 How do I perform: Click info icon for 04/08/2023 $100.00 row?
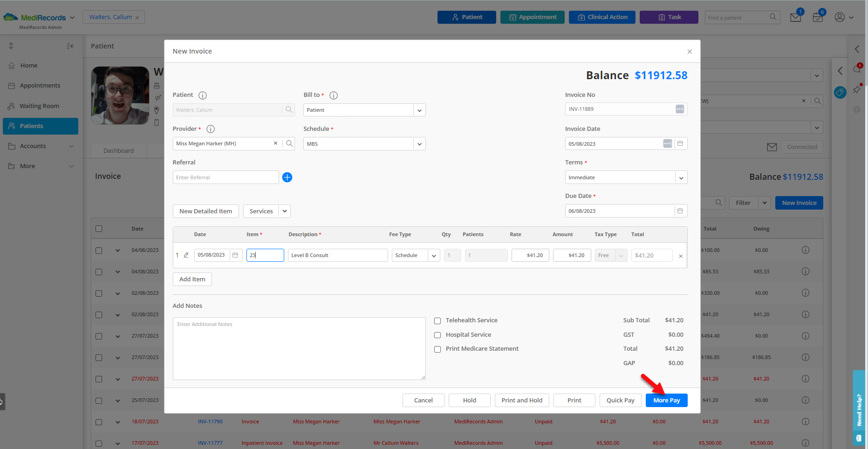[x=806, y=250]
